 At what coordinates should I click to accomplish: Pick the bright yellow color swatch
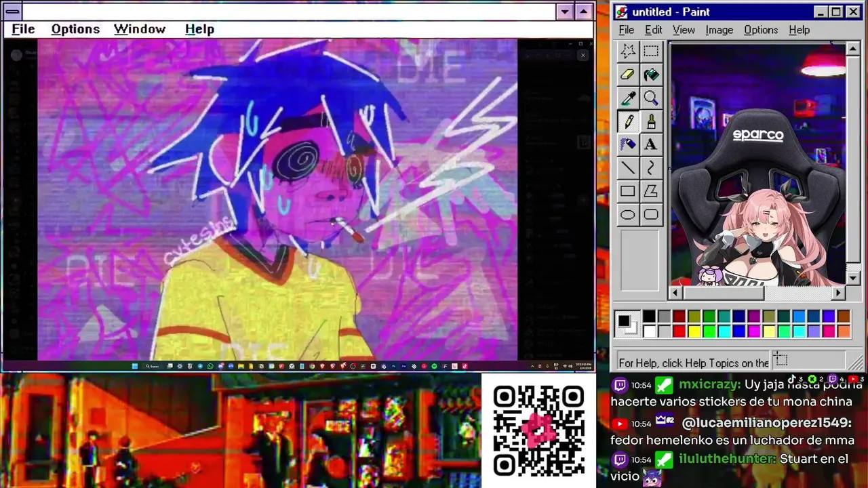click(694, 331)
